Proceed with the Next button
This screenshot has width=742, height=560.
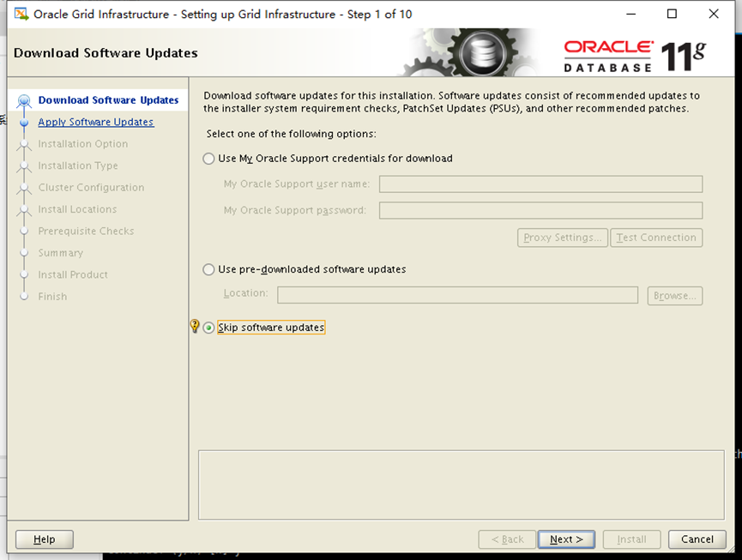[x=566, y=539]
